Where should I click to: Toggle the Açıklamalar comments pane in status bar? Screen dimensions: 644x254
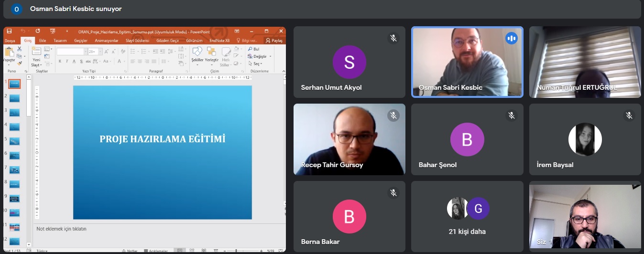tap(155, 251)
